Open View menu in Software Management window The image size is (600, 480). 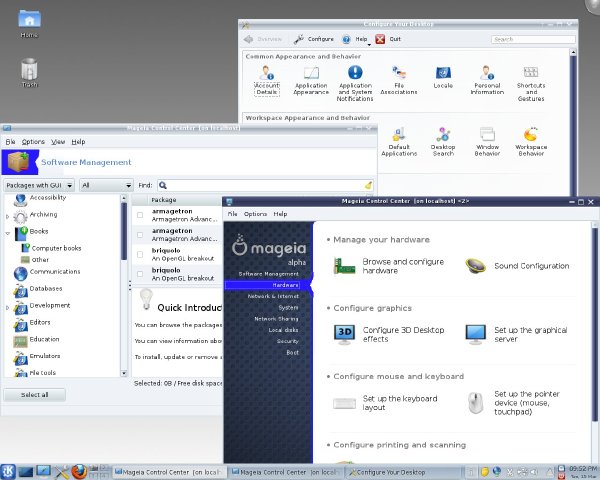coord(58,142)
